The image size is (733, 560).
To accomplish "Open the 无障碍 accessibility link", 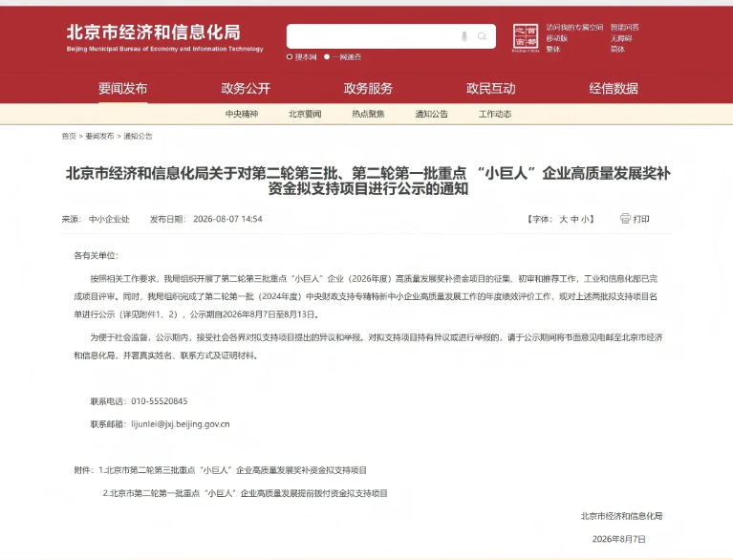I will coord(621,38).
